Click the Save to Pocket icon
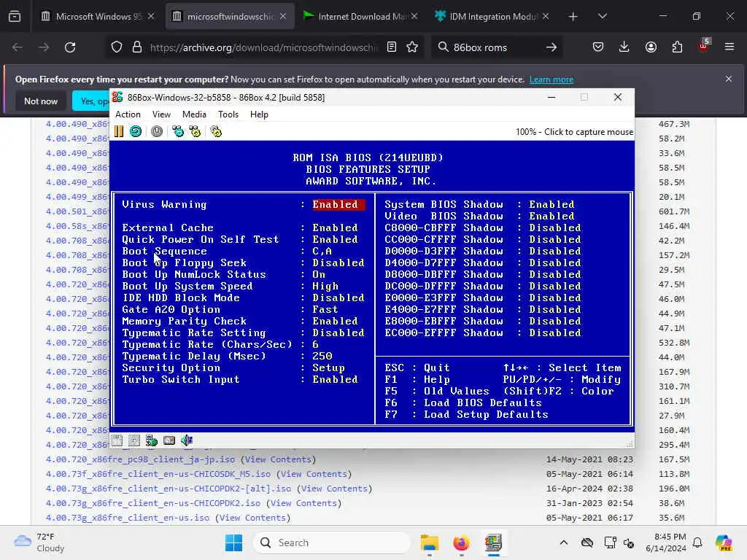 tap(598, 47)
